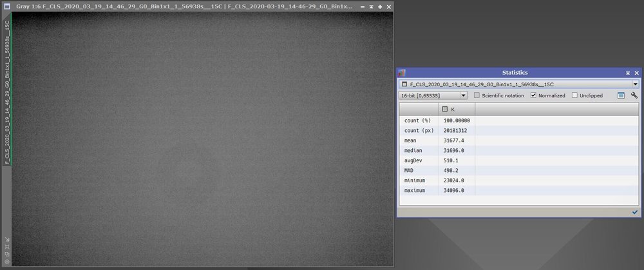Enable the Unclipped checkbox
Image resolution: width=644 pixels, height=270 pixels.
tap(574, 95)
